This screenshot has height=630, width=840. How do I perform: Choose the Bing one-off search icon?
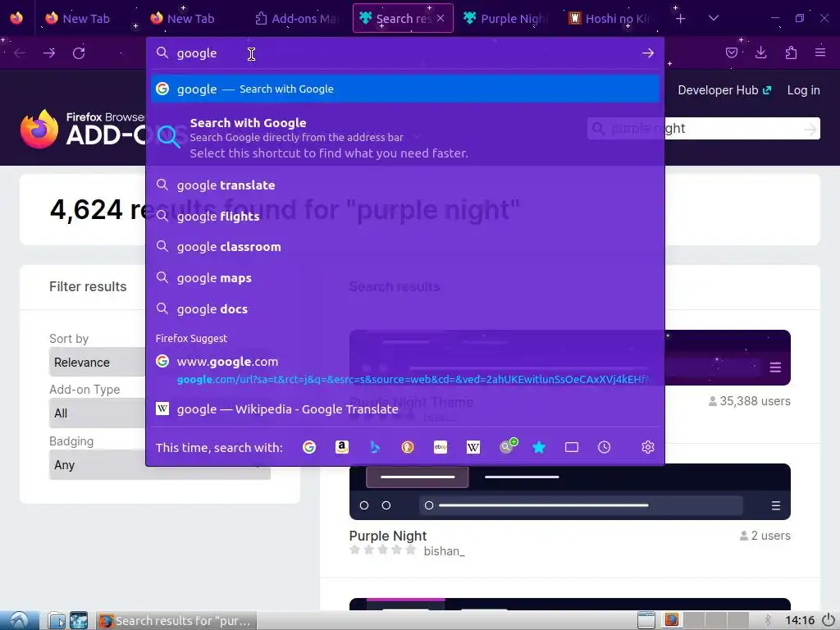tap(375, 447)
